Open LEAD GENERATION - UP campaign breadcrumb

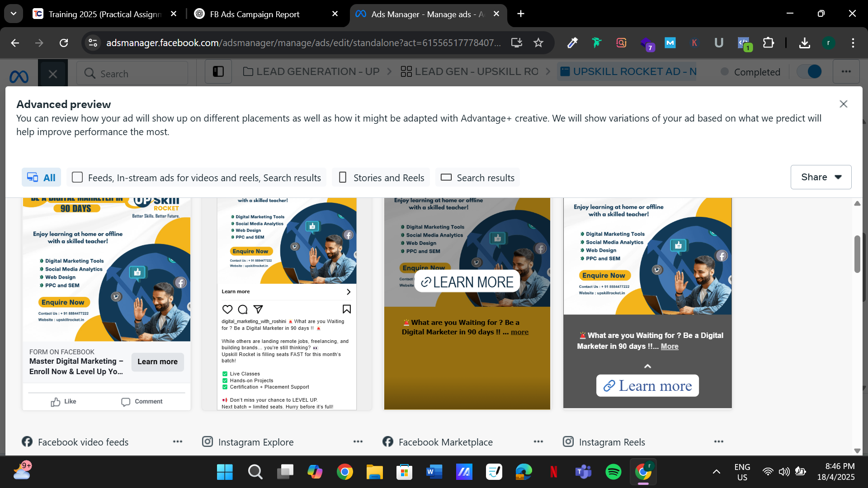(x=311, y=71)
